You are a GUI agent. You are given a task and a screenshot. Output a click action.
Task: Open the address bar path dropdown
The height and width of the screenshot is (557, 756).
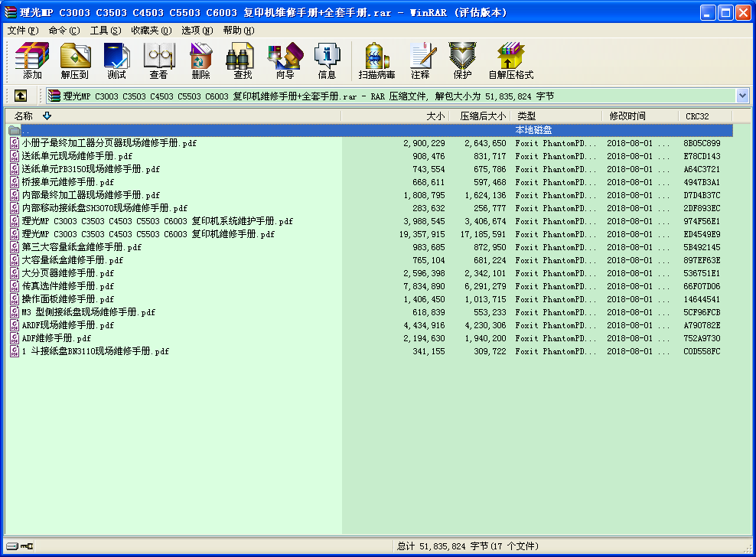[x=742, y=96]
